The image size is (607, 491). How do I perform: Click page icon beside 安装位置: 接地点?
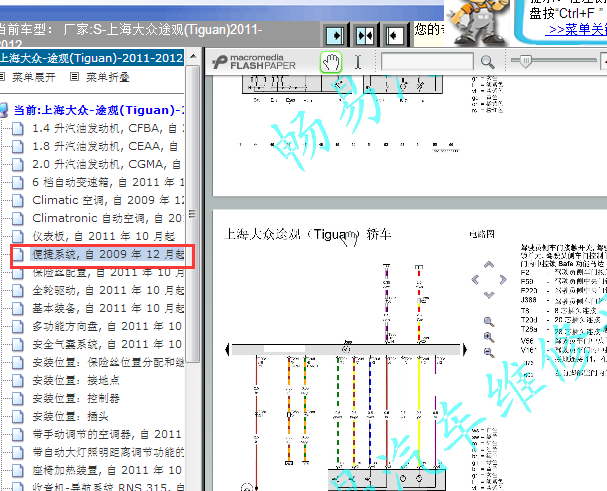tap(18, 380)
